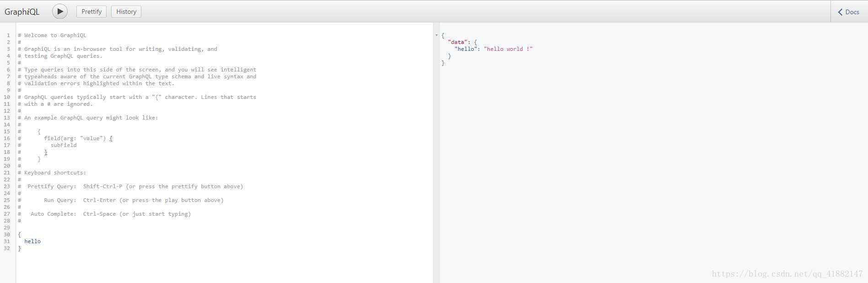Click the "hello world !" response value

(509, 49)
